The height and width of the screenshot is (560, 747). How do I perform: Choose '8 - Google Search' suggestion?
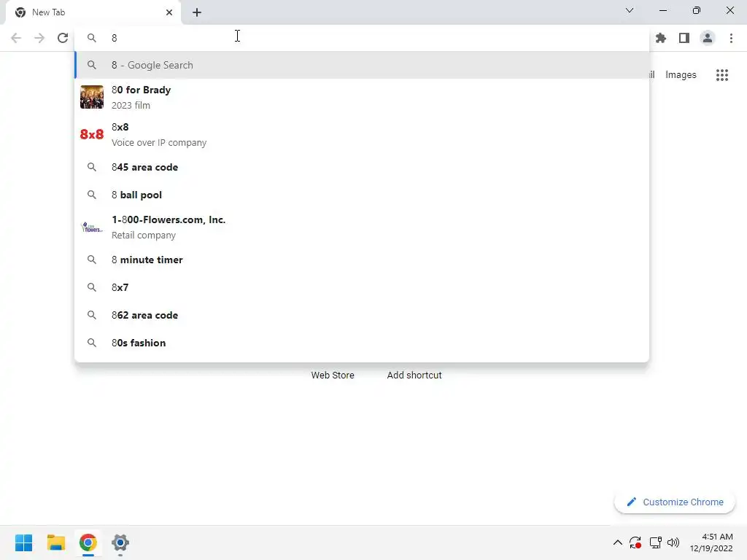click(x=362, y=65)
